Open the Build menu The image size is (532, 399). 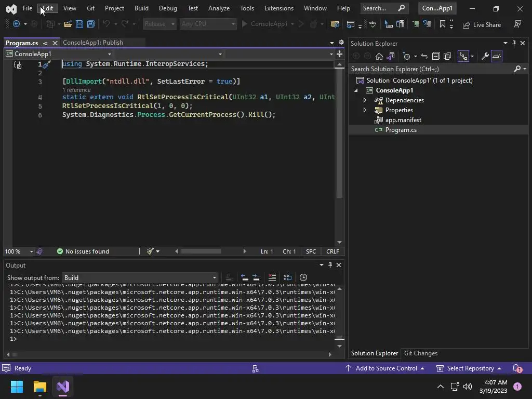click(x=141, y=8)
